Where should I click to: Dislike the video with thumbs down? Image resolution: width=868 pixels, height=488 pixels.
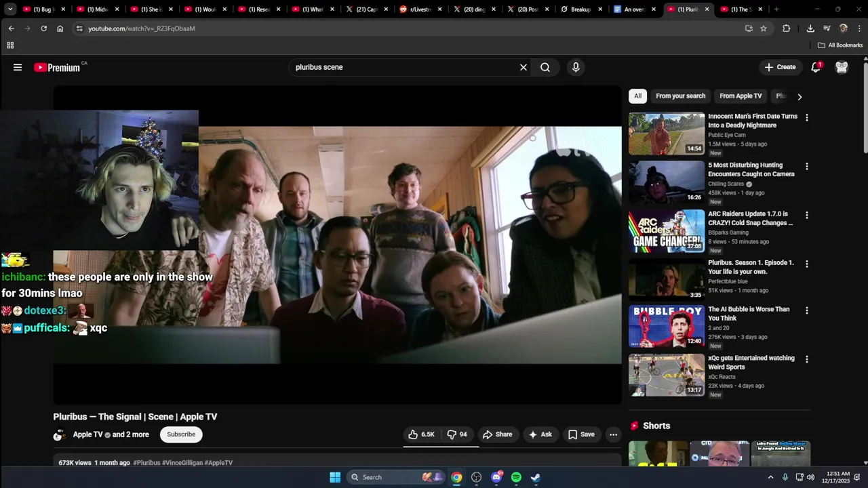pyautogui.click(x=458, y=434)
